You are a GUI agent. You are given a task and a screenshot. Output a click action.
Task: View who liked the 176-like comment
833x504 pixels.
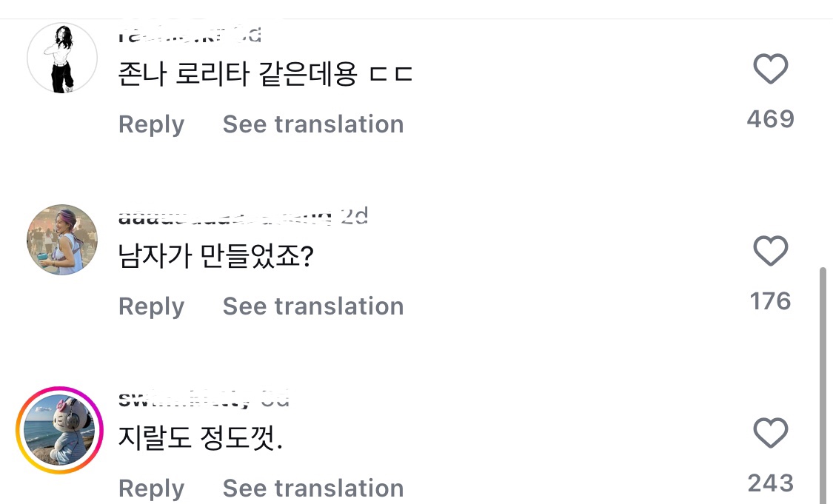coord(770,301)
